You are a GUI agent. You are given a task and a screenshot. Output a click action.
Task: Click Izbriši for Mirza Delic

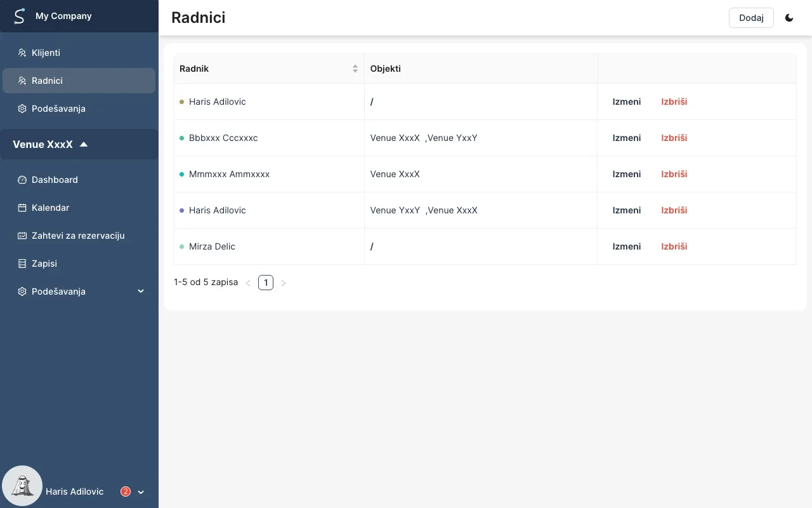(674, 246)
